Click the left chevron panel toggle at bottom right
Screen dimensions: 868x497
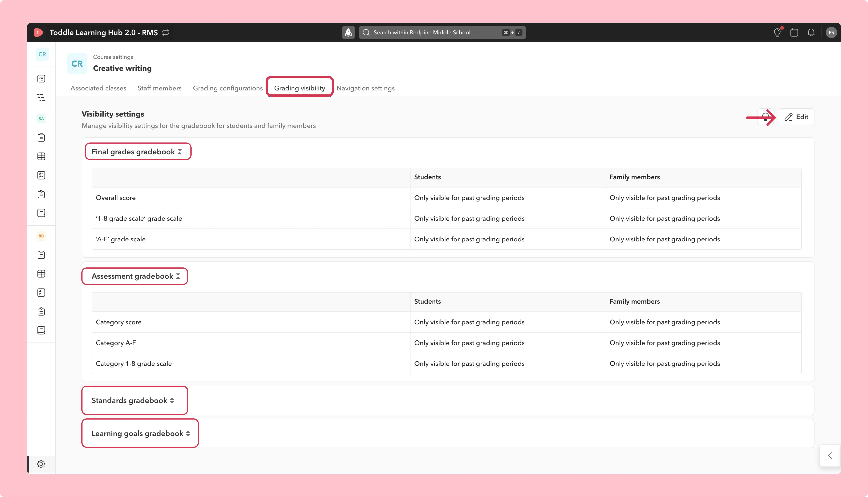830,456
